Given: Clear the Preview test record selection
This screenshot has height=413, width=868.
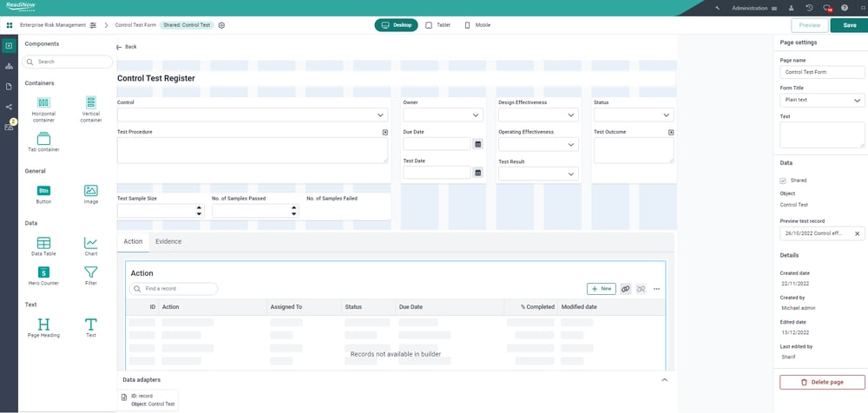Looking at the screenshot, I should (x=857, y=233).
